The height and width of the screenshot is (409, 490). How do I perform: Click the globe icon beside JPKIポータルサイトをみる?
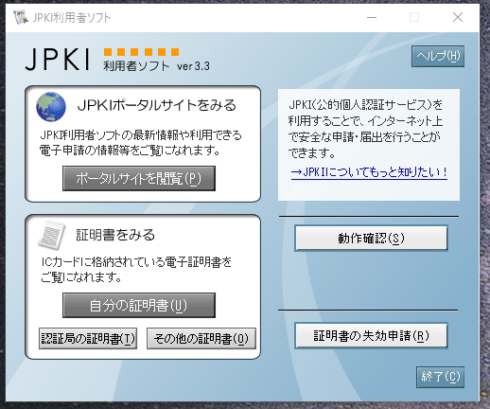point(51,107)
